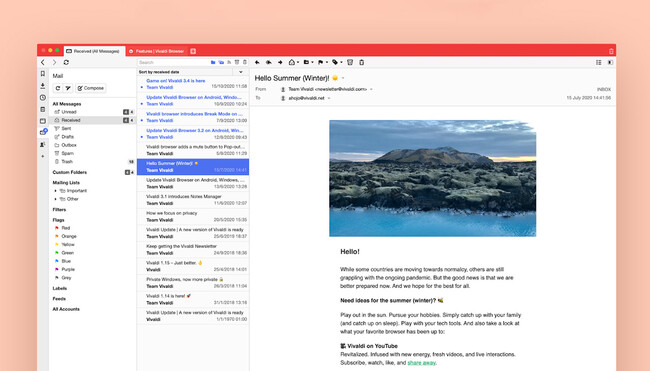Open the Window panel icon
The image size is (650, 371).
tap(43, 121)
